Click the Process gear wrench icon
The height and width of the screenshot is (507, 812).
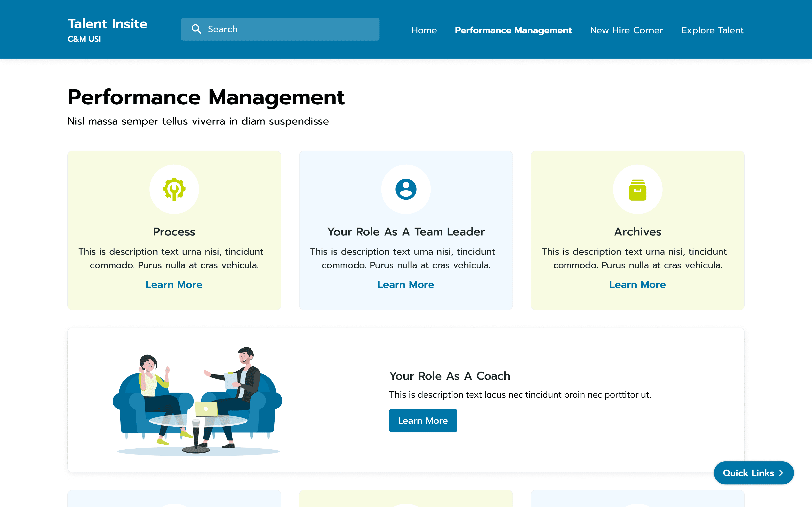pos(174,189)
